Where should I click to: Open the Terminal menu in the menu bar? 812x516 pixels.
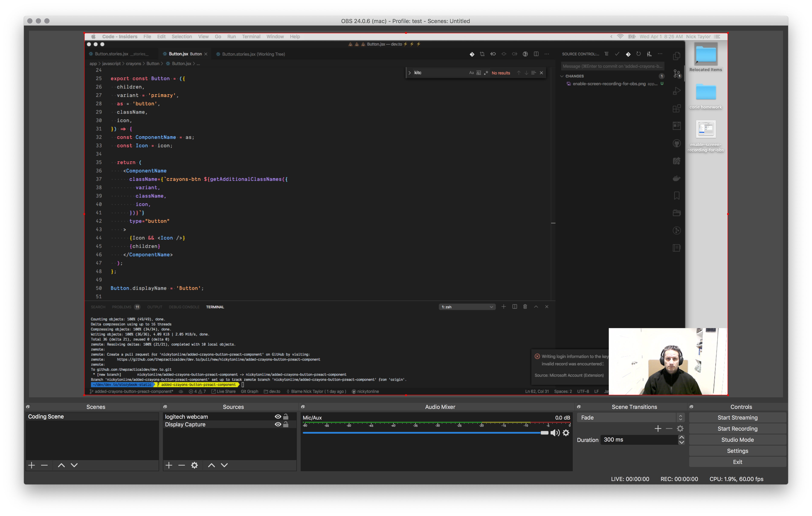tap(251, 36)
